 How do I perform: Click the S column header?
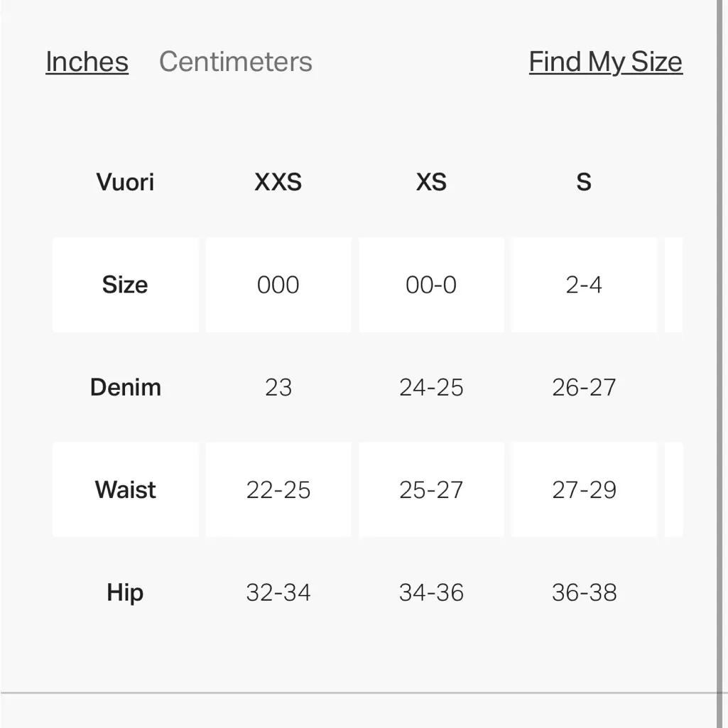click(584, 183)
